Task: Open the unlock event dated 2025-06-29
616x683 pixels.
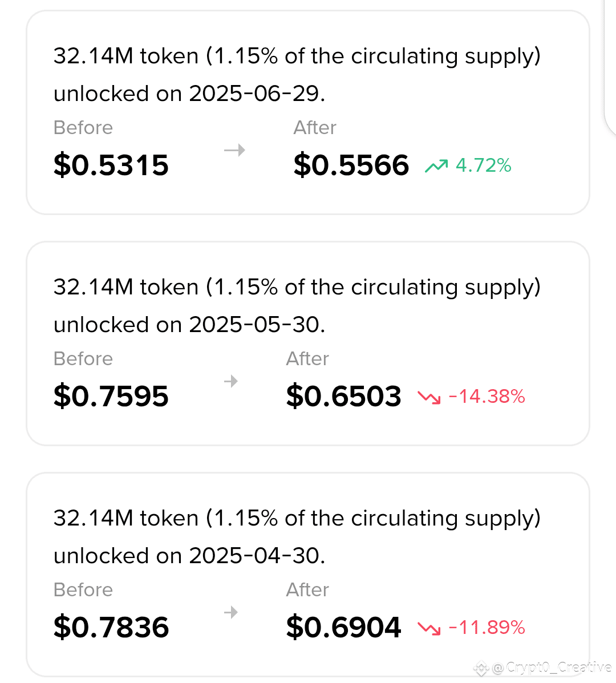Action: click(x=308, y=113)
